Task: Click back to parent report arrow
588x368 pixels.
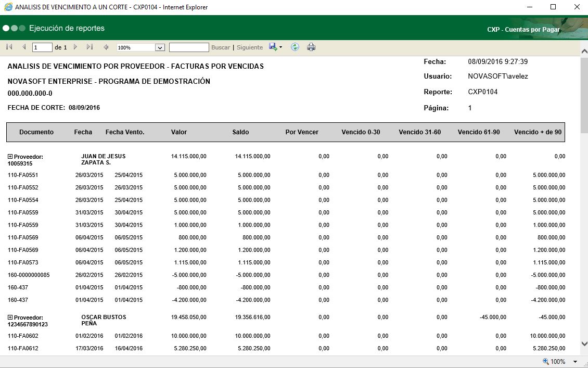Action: click(106, 47)
